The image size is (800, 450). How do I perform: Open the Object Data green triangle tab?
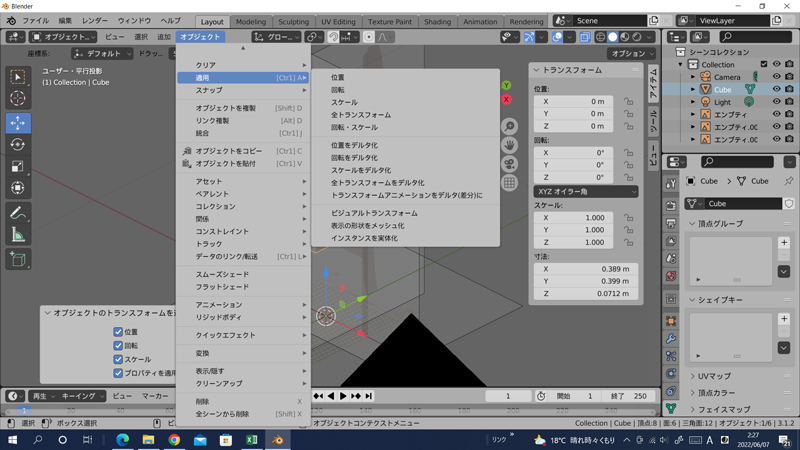671,408
